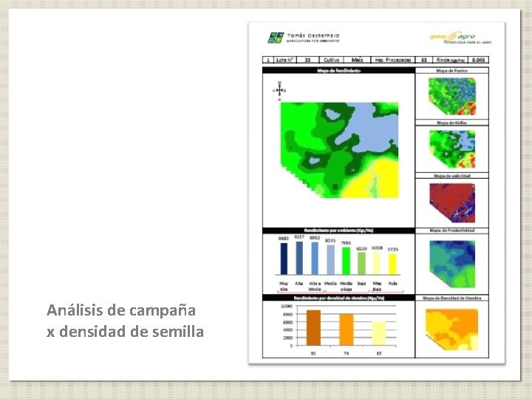Click the 9227 Alta bar
The height and width of the screenshot is (399, 532).
point(299,258)
